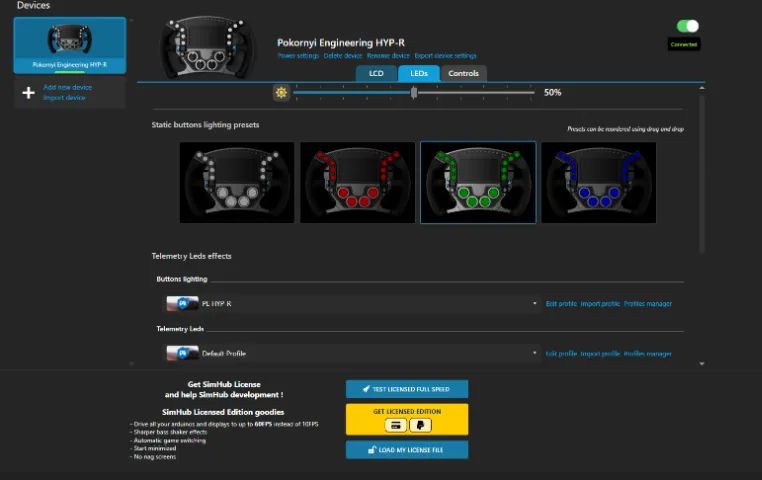The image size is (762, 480).
Task: Click the PayPal icon on the yellow button
Action: (420, 425)
